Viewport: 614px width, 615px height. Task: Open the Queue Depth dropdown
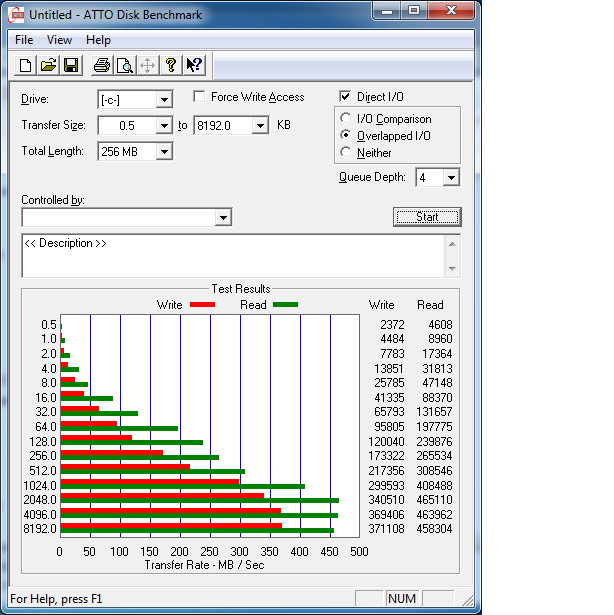(x=451, y=178)
